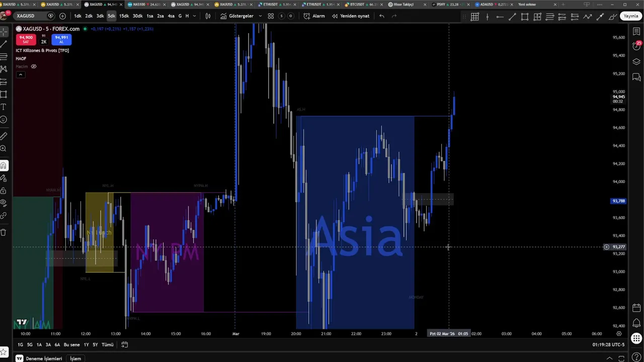Start Yeniden oynat bar replay
Image resolution: width=644 pixels, height=362 pixels.
351,16
